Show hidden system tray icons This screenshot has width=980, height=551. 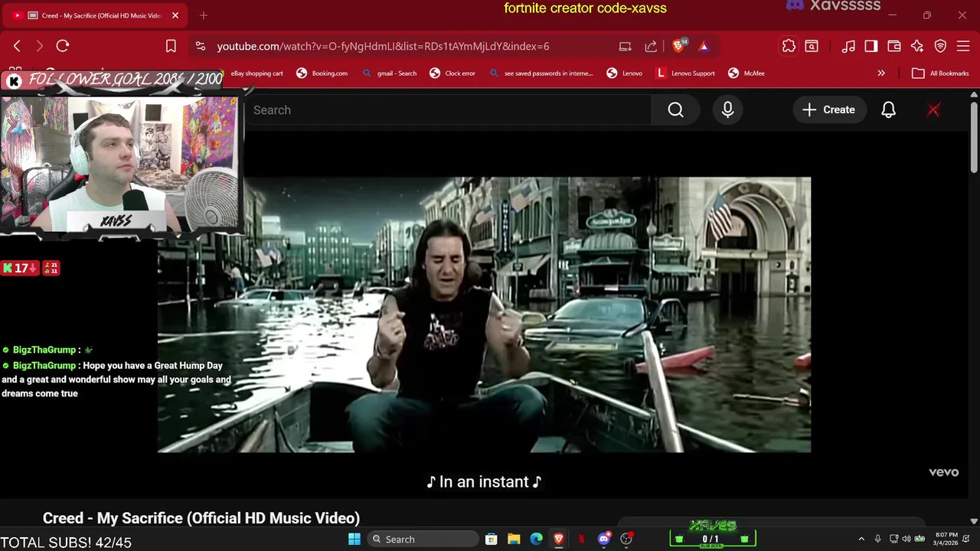(861, 539)
